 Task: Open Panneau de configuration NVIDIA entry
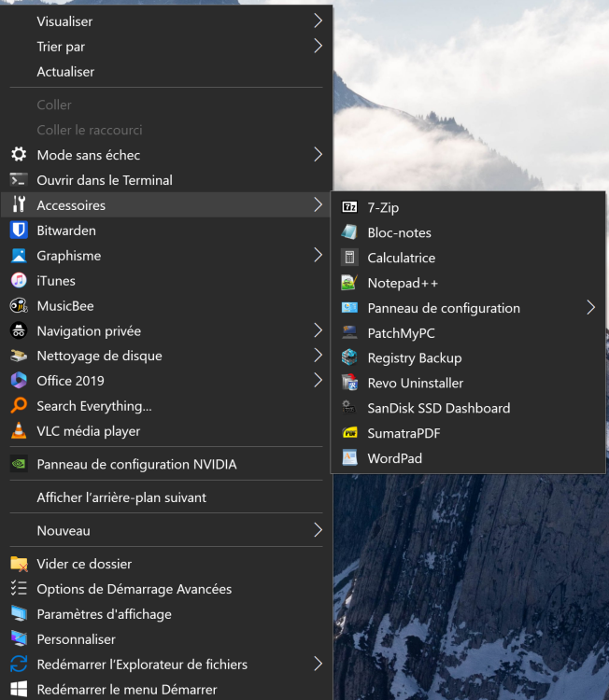point(166,464)
